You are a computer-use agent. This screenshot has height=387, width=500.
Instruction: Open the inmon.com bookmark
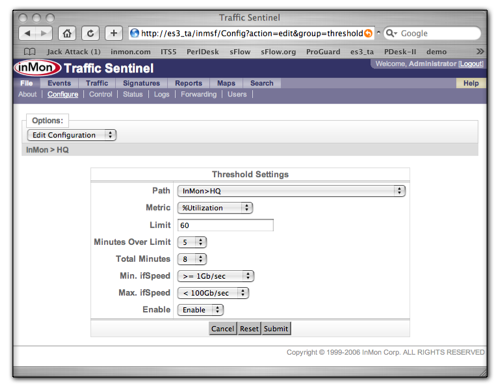pyautogui.click(x=130, y=52)
